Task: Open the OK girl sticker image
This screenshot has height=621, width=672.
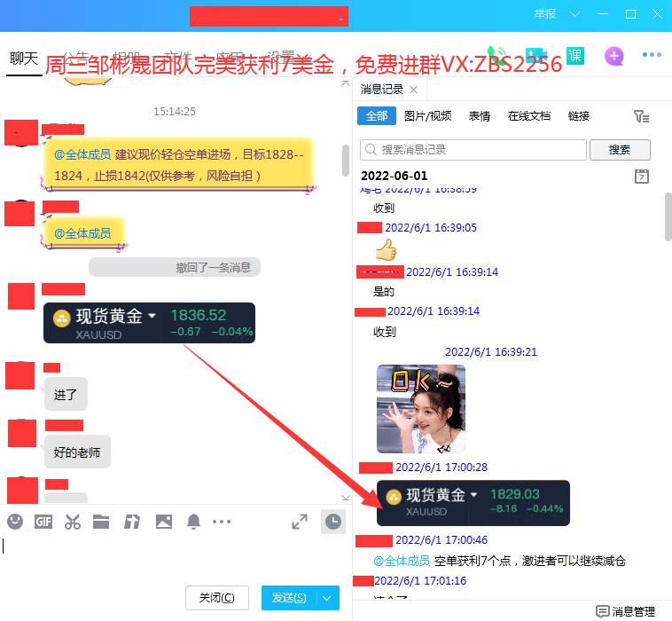Action: 421,409
